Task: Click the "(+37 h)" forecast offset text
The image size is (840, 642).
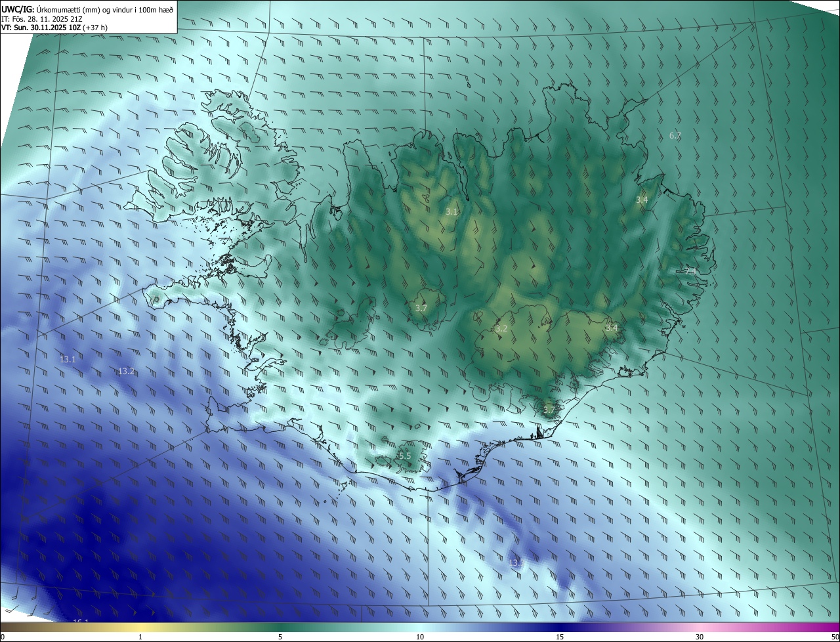Action: click(95, 28)
